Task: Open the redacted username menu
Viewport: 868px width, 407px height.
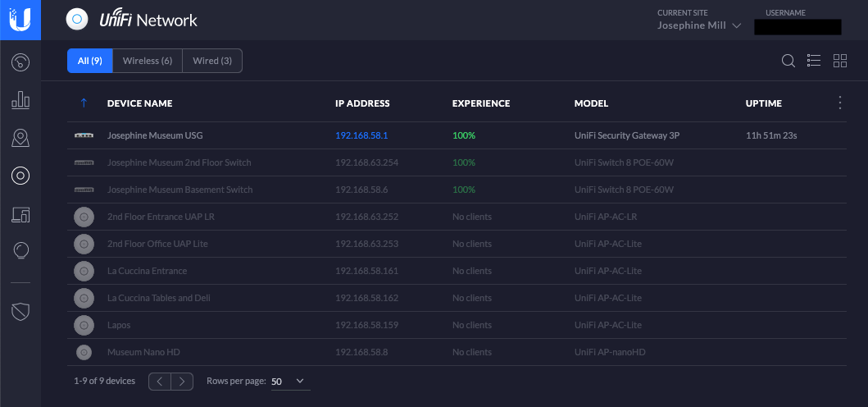Action: (798, 26)
